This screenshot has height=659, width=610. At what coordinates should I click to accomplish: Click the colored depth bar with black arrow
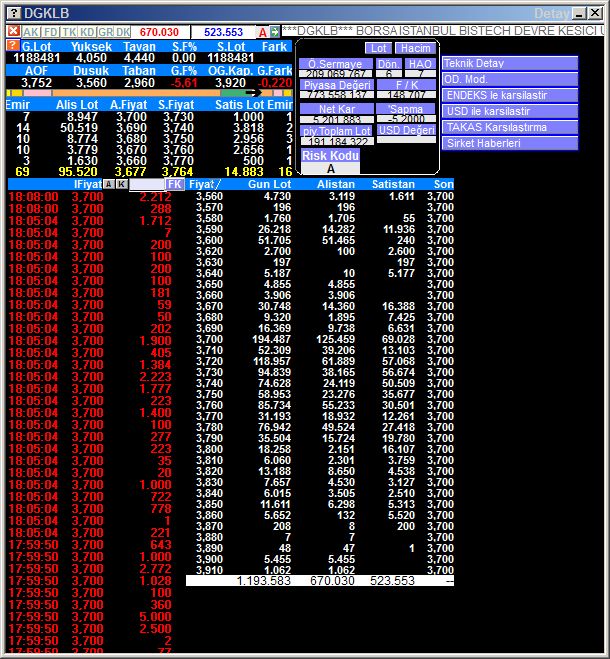click(x=149, y=92)
